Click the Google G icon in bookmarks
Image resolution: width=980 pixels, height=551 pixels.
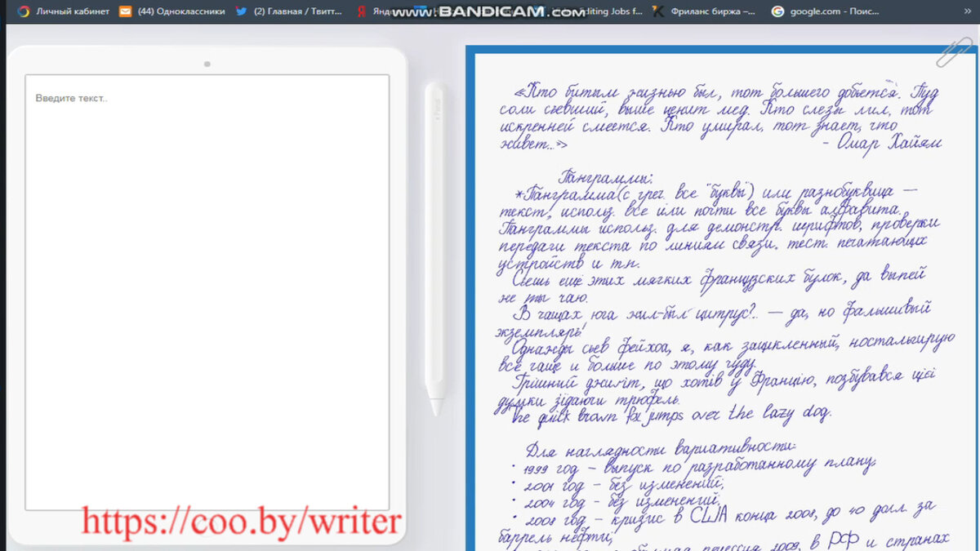(777, 11)
